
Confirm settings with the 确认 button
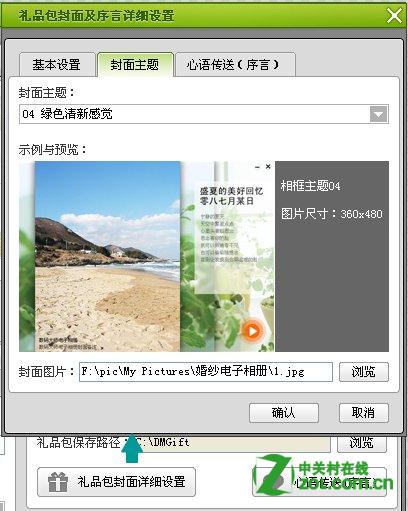(284, 413)
